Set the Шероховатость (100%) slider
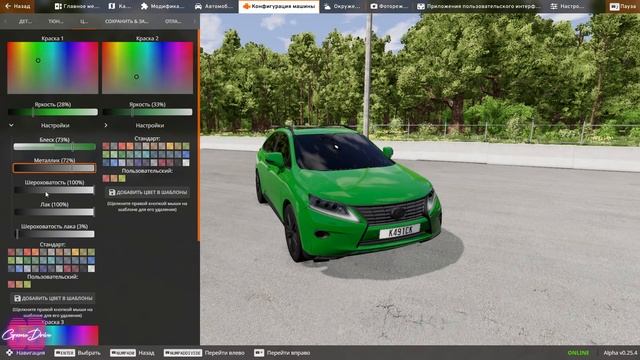 pyautogui.click(x=54, y=190)
